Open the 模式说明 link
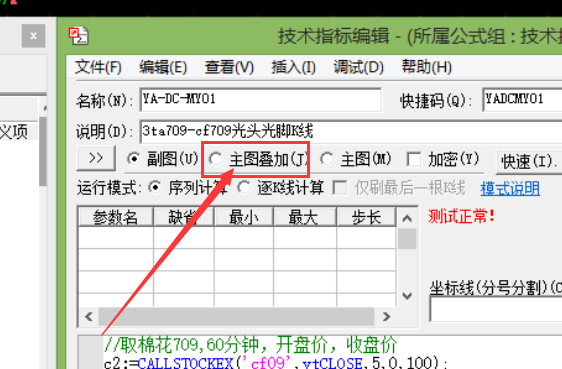The width and height of the screenshot is (562, 369). pyautogui.click(x=510, y=188)
